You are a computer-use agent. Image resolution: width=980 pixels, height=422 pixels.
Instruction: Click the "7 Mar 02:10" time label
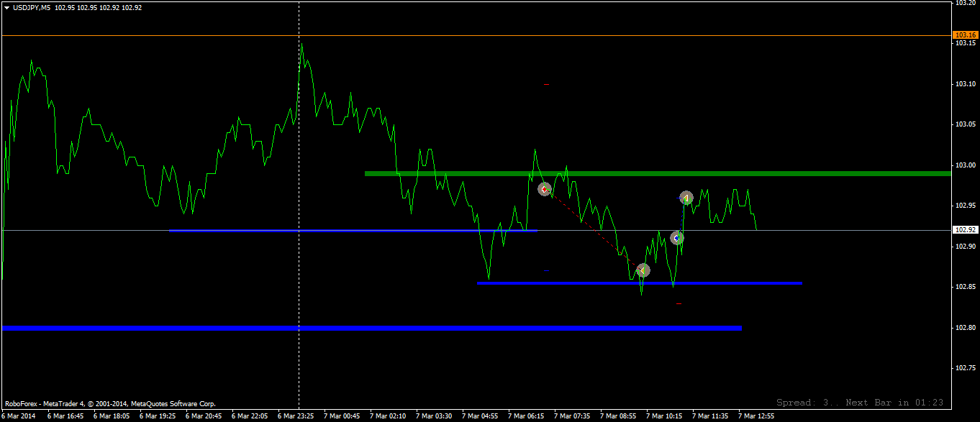(x=388, y=416)
